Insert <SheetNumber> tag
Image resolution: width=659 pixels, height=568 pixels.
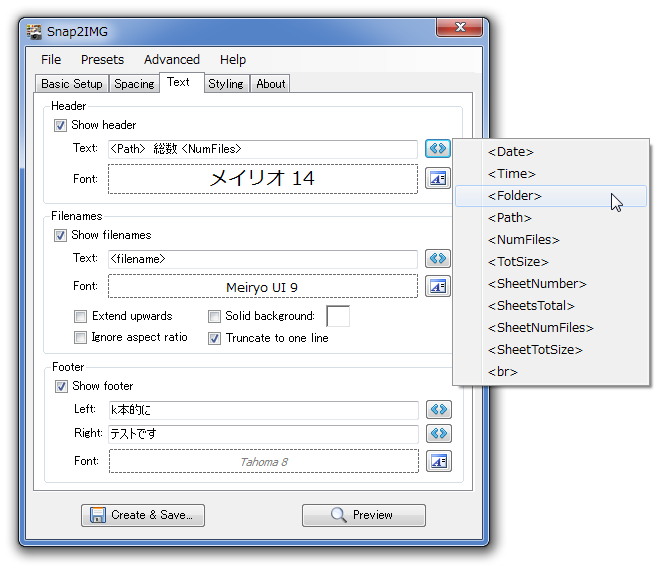(551, 284)
